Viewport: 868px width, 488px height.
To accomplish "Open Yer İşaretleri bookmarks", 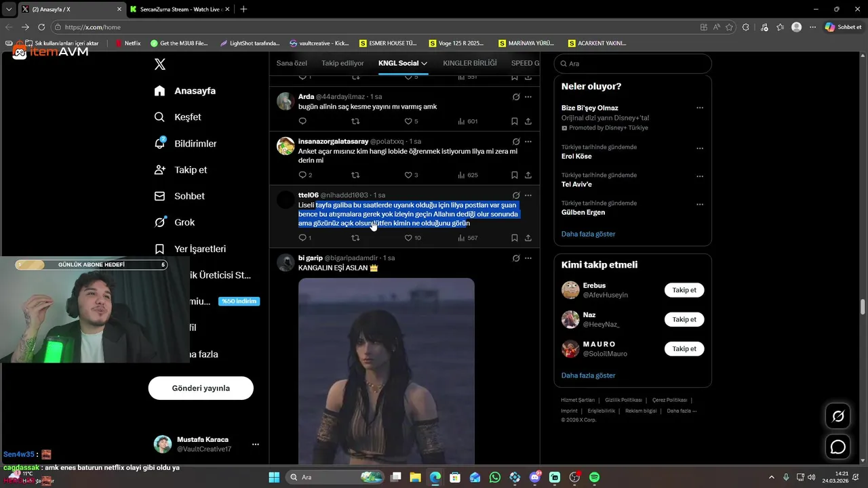I will coord(190,249).
